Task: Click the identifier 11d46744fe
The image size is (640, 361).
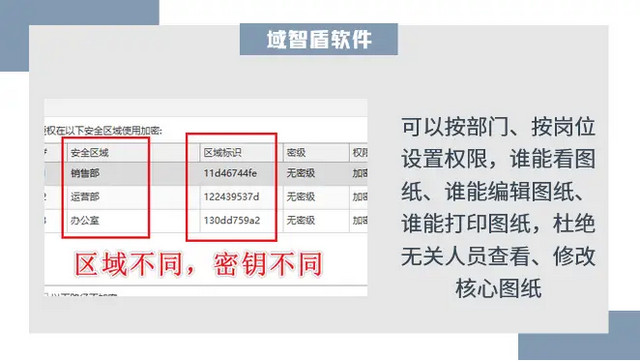Action: pyautogui.click(x=230, y=173)
